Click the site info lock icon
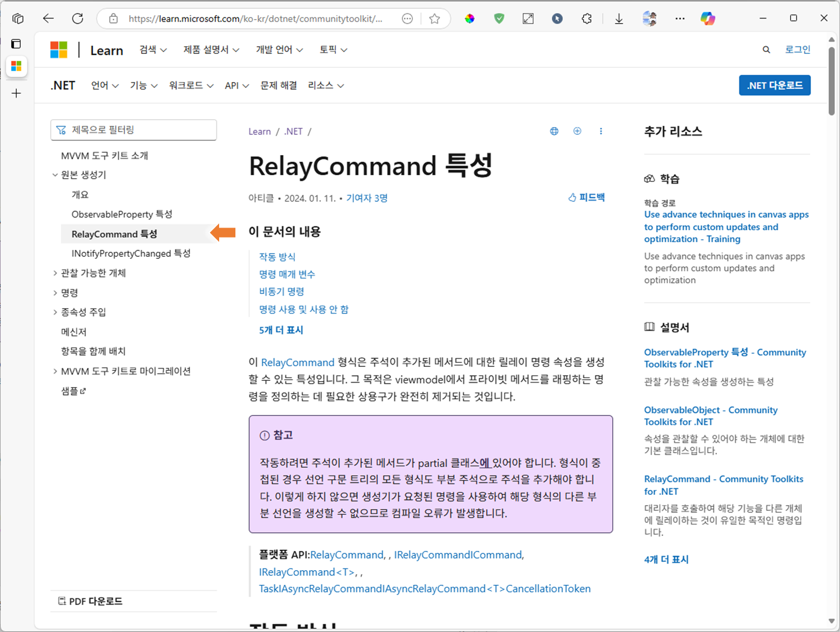The width and height of the screenshot is (840, 632). [x=113, y=19]
